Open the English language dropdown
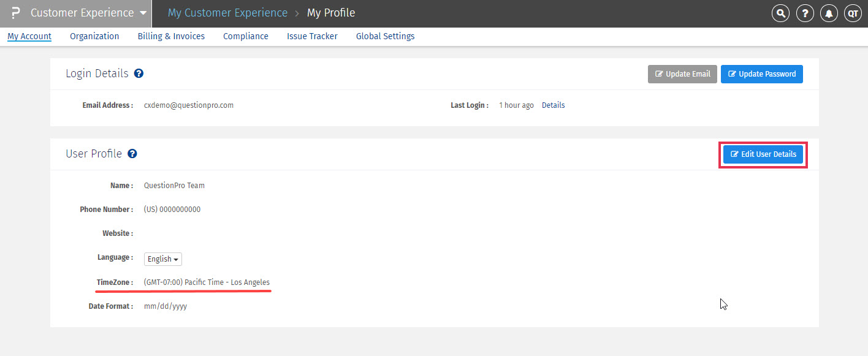Image resolution: width=868 pixels, height=356 pixels. coord(163,259)
